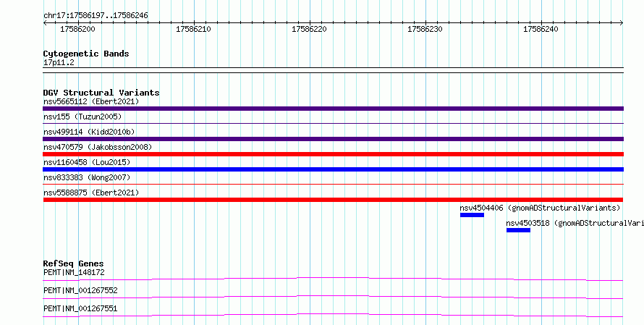Click the chr17:17586197..17586246 region label
Screen dimensions: 644x325
click(96, 16)
